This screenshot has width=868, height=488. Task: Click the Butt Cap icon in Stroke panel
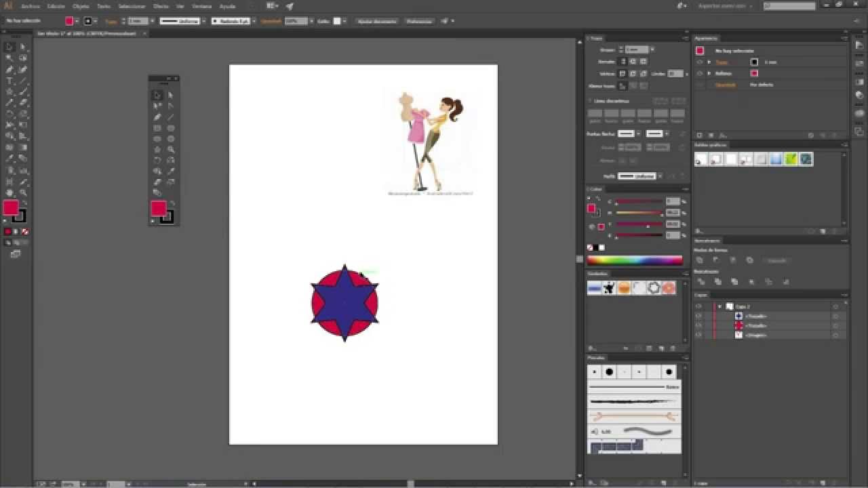[x=624, y=62]
